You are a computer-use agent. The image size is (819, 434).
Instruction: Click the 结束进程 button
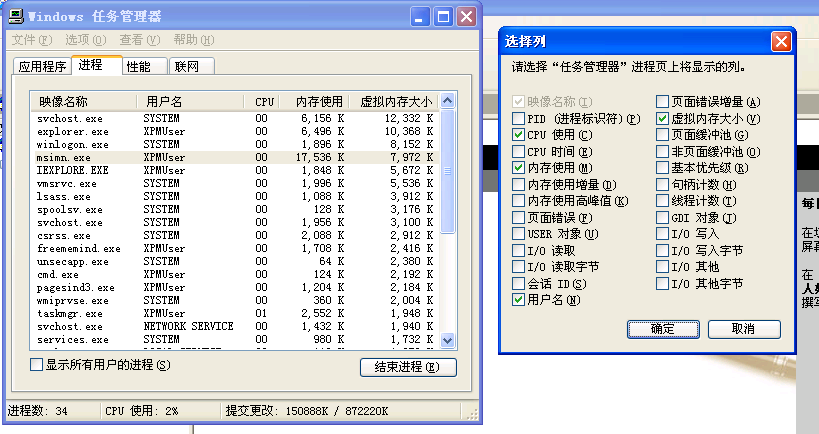(408, 367)
